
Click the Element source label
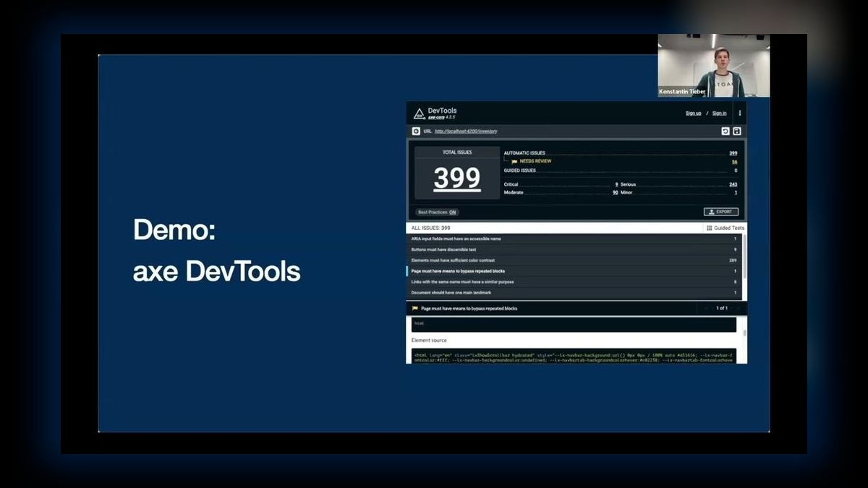429,340
